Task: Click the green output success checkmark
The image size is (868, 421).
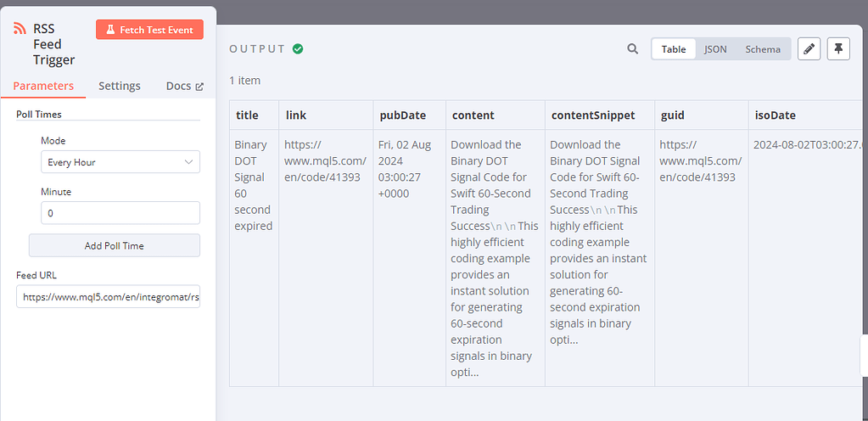Action: [x=298, y=49]
